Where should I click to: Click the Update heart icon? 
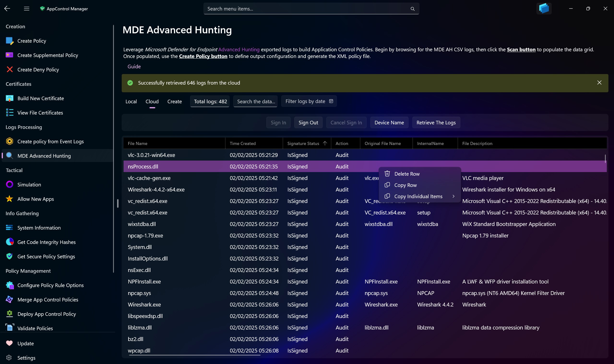(x=9, y=343)
